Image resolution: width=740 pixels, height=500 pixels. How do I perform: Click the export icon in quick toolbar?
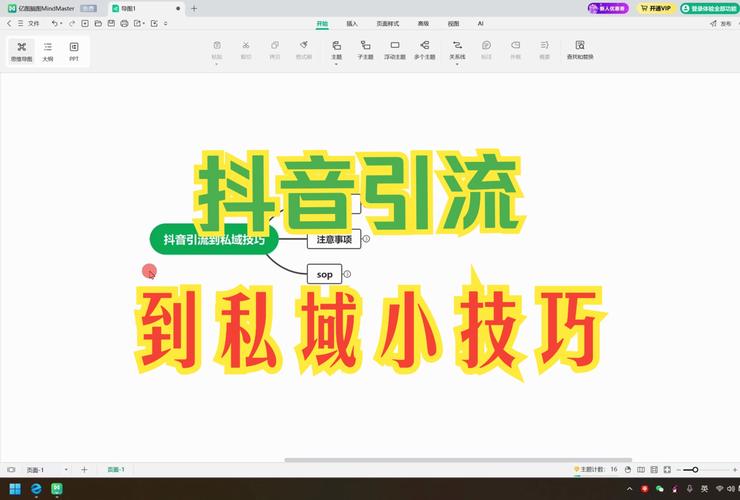137,23
